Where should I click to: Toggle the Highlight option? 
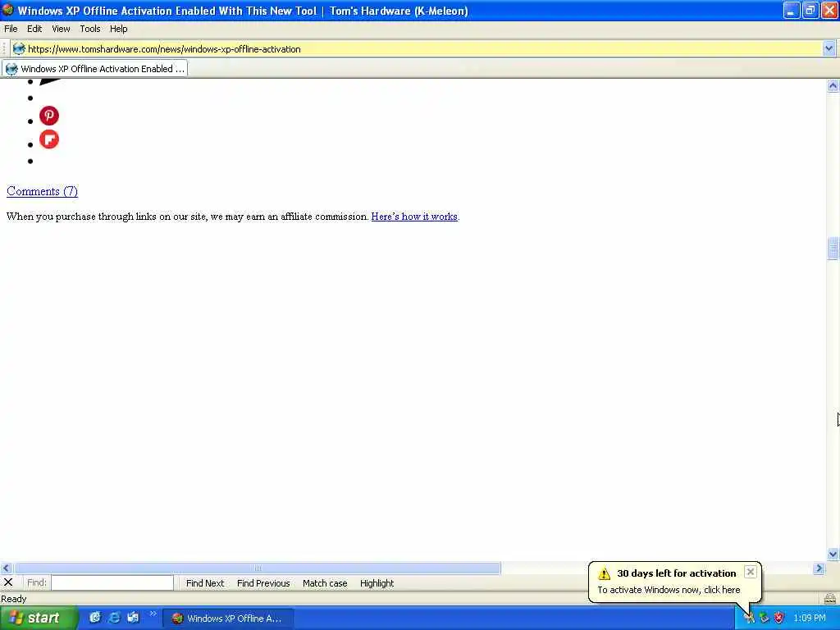click(x=377, y=583)
